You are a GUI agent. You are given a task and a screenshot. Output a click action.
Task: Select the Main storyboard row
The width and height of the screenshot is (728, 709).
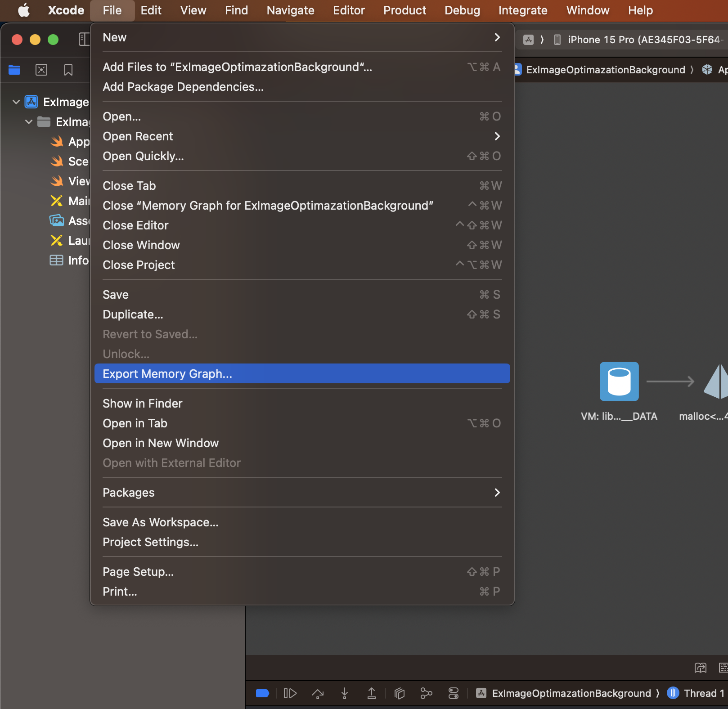pyautogui.click(x=70, y=201)
